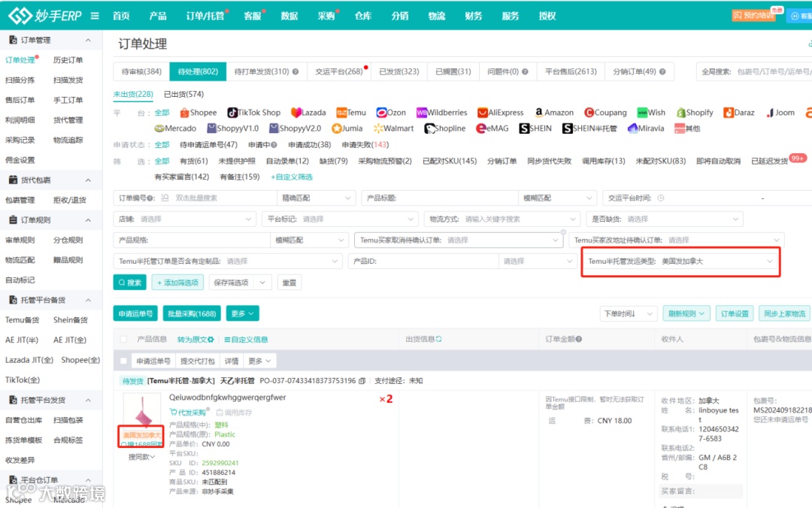Image resolution: width=812 pixels, height=508 pixels.
Task: Select the 已出货(574) sub-tab
Action: pos(184,94)
